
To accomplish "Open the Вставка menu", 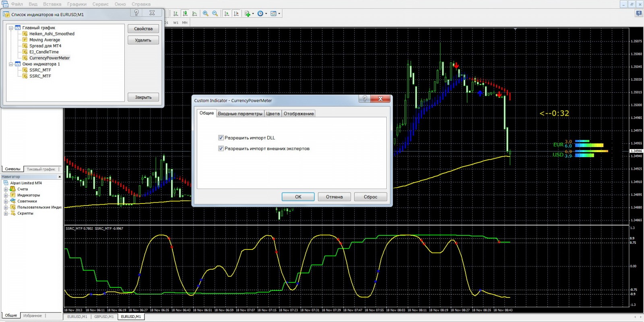I will pos(52,4).
